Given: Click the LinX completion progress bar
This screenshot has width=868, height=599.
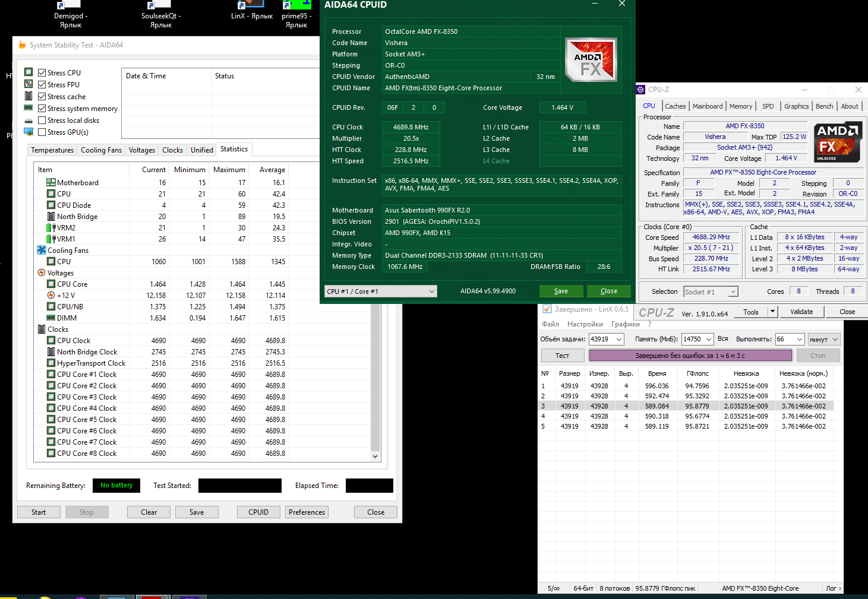Looking at the screenshot, I should tap(690, 356).
